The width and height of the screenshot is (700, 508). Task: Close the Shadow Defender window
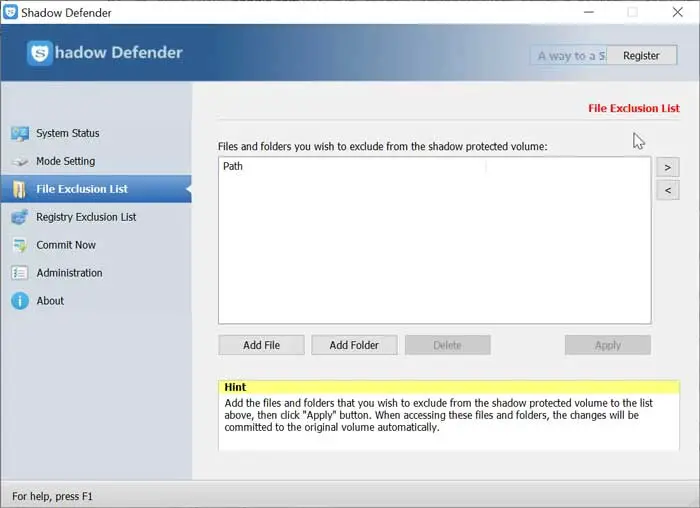coord(678,12)
